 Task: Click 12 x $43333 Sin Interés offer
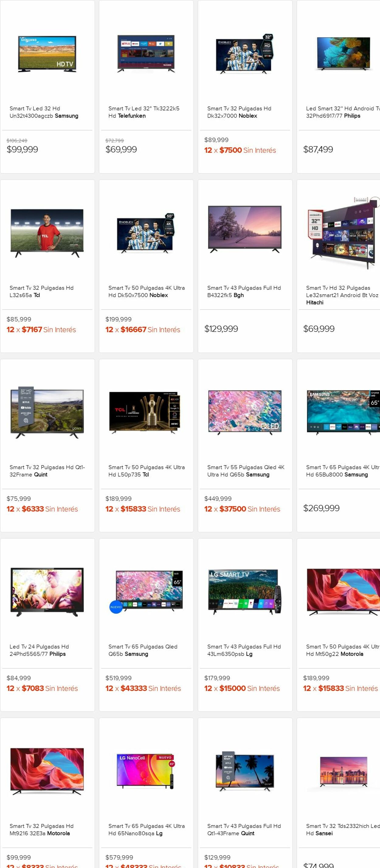[143, 688]
